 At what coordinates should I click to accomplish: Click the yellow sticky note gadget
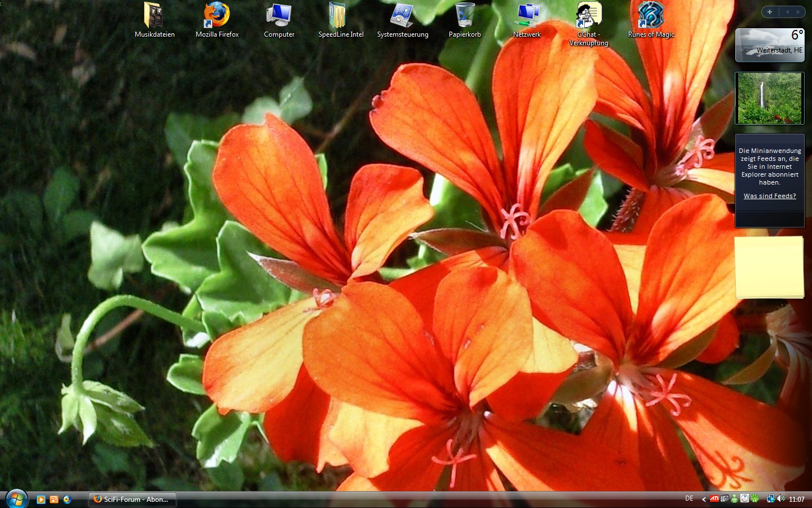[x=769, y=266]
